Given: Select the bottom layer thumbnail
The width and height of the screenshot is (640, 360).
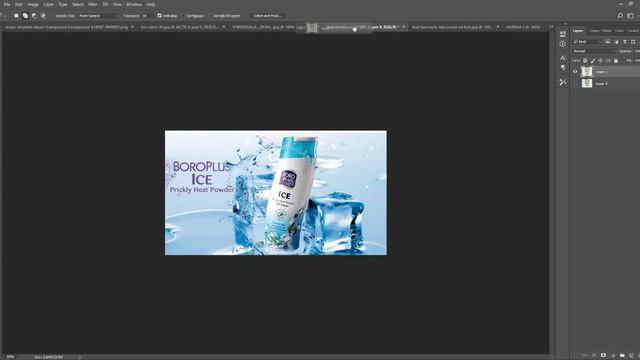Looking at the screenshot, I should (x=587, y=84).
